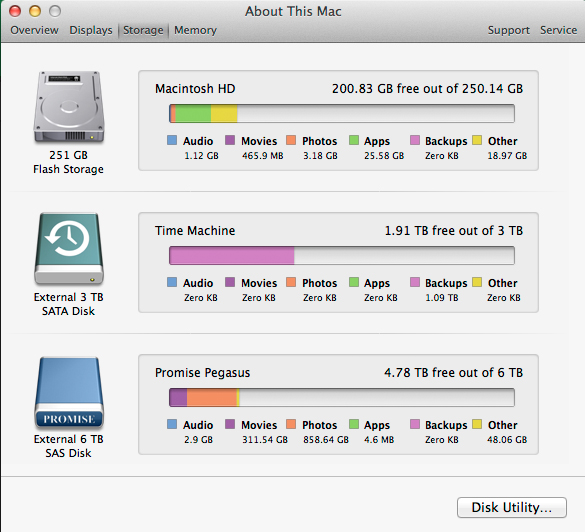Click the purple Movies swatch under Promise Pegasus

tap(230, 424)
